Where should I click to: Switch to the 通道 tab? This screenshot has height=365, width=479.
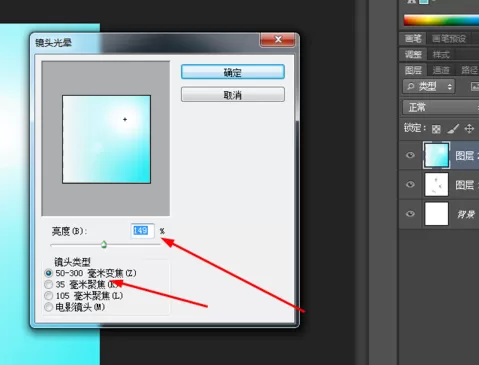coord(441,70)
